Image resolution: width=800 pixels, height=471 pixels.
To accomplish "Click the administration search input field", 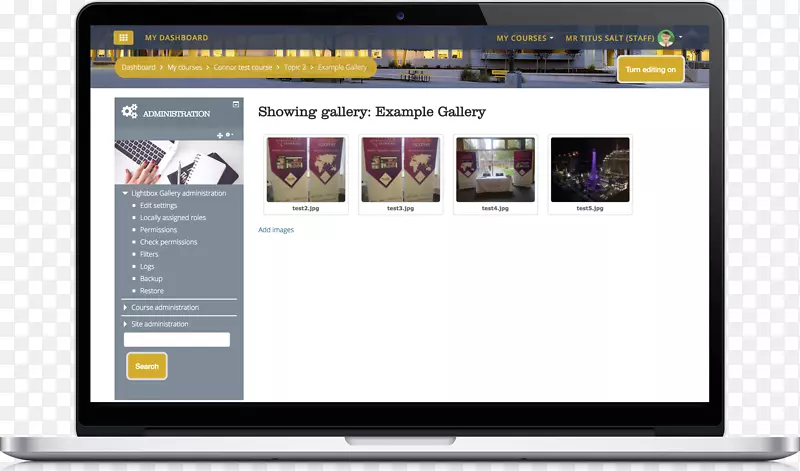I will pyautogui.click(x=177, y=339).
